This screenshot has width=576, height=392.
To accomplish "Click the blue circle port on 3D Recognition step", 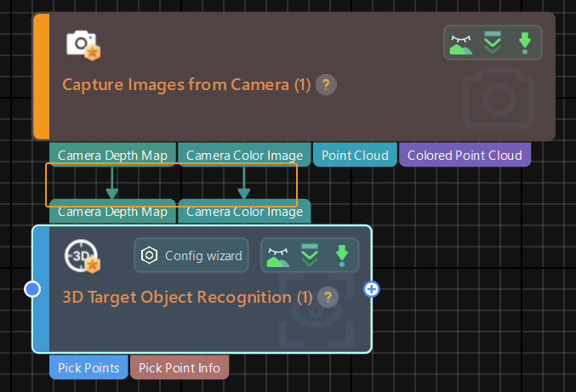I will [32, 289].
